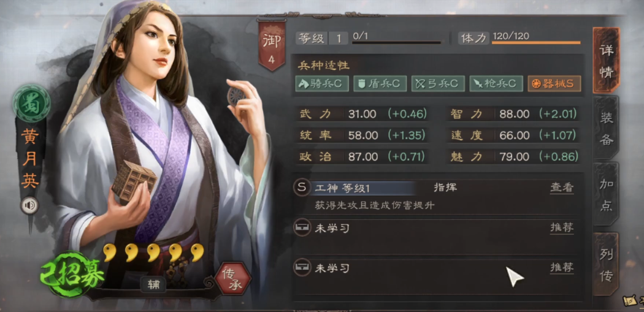The width and height of the screenshot is (644, 312).
Task: Click 推荐 for the first unlearned skill
Action: [561, 228]
